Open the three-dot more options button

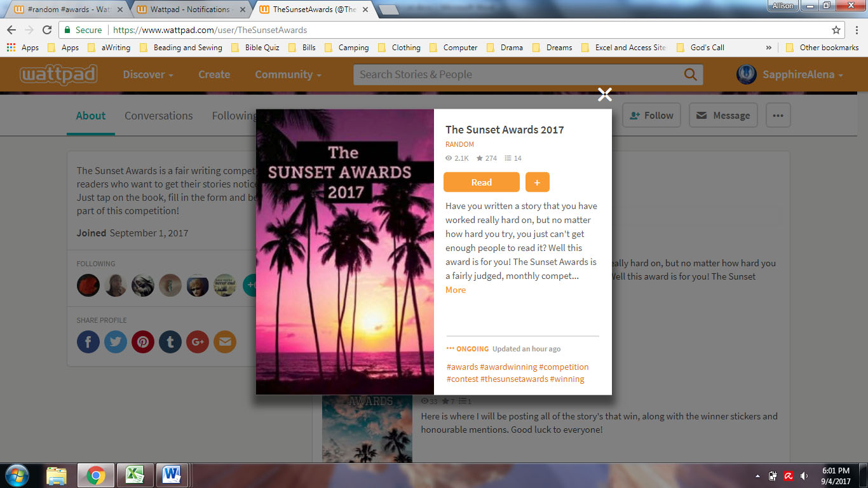[778, 116]
